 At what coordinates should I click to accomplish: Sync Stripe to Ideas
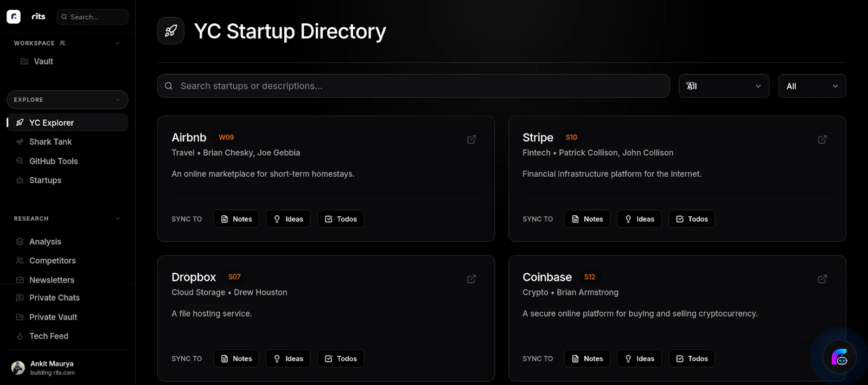[x=639, y=219]
